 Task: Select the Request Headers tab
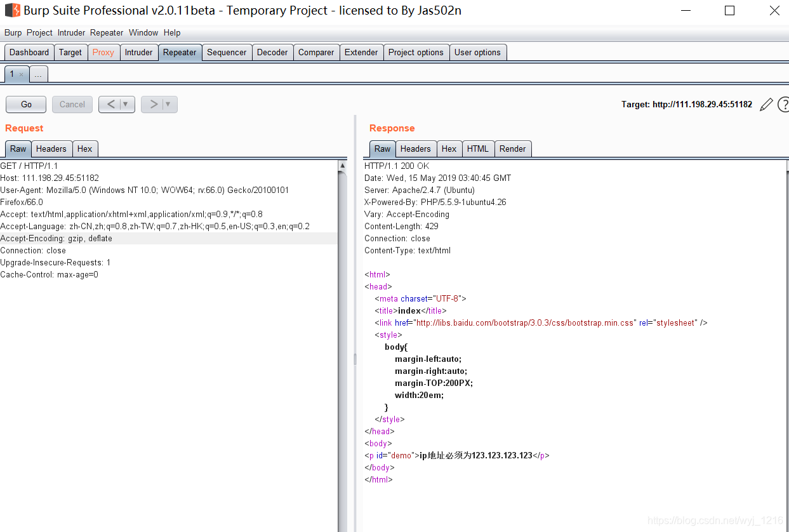pyautogui.click(x=51, y=149)
